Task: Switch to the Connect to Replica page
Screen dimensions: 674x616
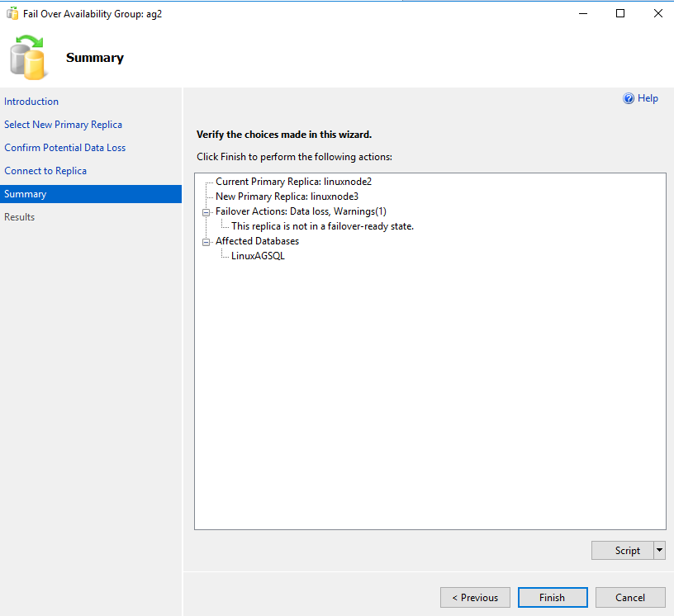Action: (45, 171)
